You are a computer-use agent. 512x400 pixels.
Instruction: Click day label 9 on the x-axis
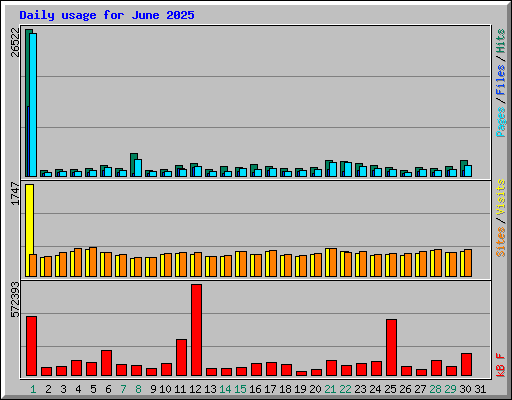tap(153, 389)
